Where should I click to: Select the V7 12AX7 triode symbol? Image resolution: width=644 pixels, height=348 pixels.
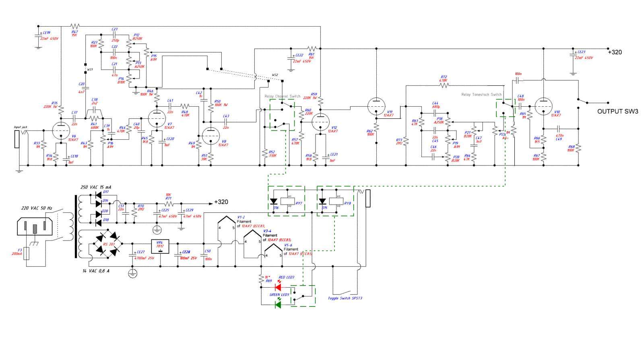[156, 118]
